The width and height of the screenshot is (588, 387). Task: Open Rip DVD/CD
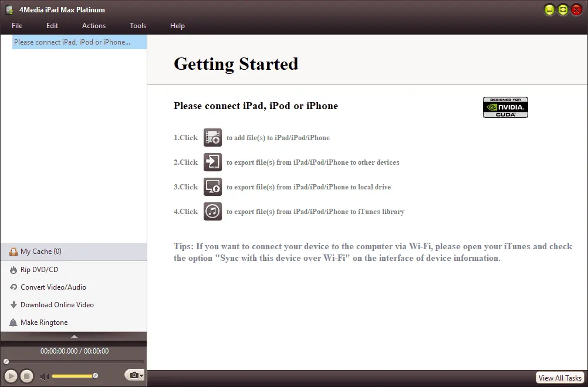73,269
